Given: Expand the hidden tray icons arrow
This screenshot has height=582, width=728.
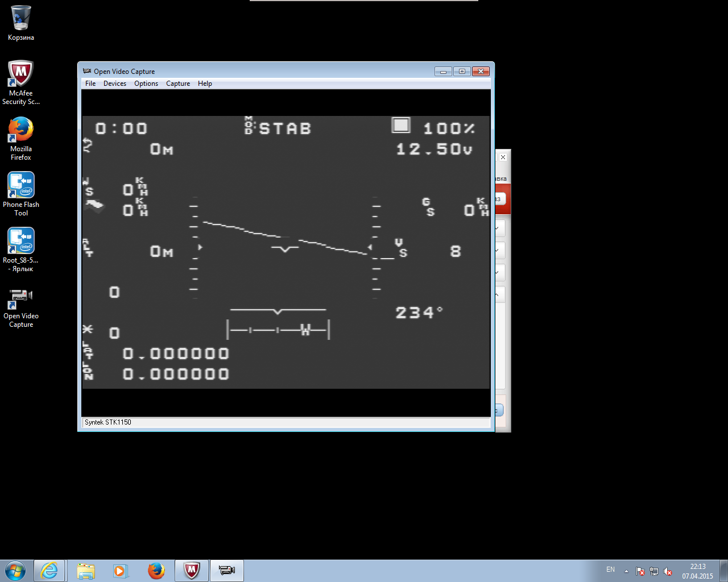Looking at the screenshot, I should tap(626, 571).
